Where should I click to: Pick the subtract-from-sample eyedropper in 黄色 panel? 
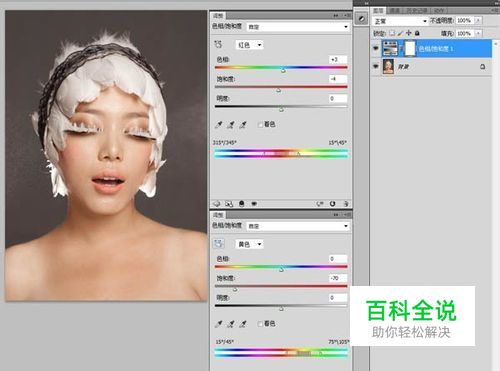coord(243,324)
